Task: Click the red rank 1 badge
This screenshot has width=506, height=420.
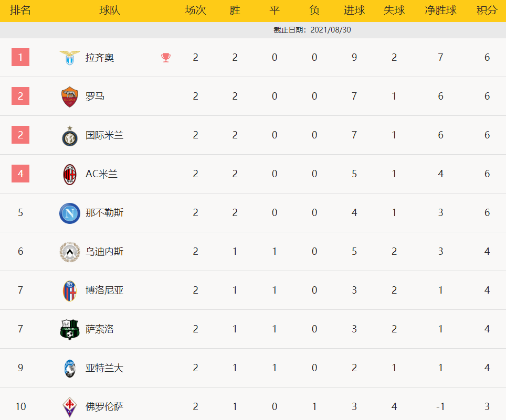Action: point(20,57)
